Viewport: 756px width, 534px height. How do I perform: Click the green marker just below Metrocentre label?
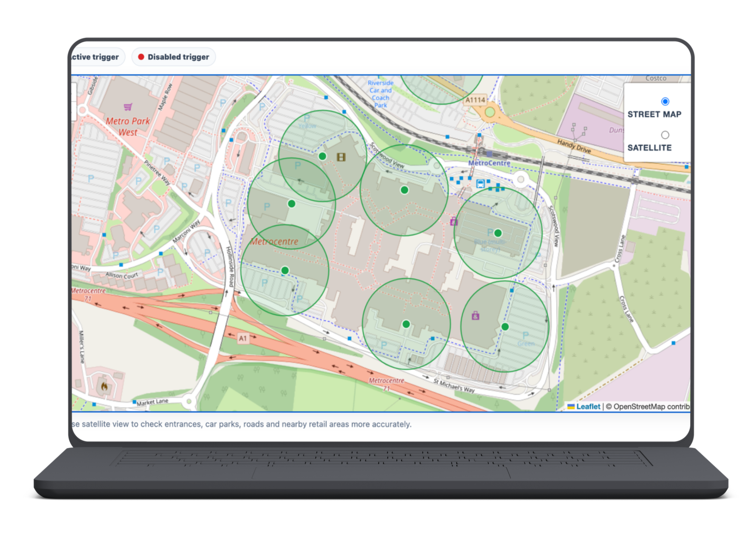click(x=285, y=270)
